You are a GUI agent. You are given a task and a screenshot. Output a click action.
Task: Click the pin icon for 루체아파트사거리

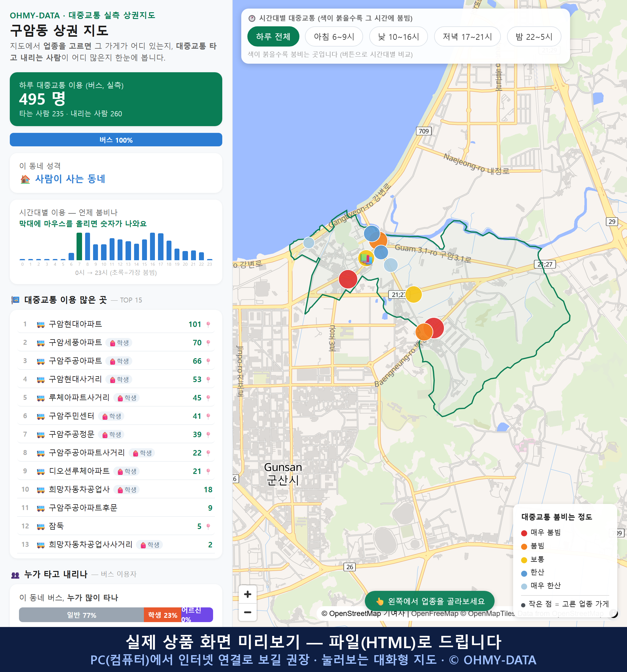pos(208,398)
